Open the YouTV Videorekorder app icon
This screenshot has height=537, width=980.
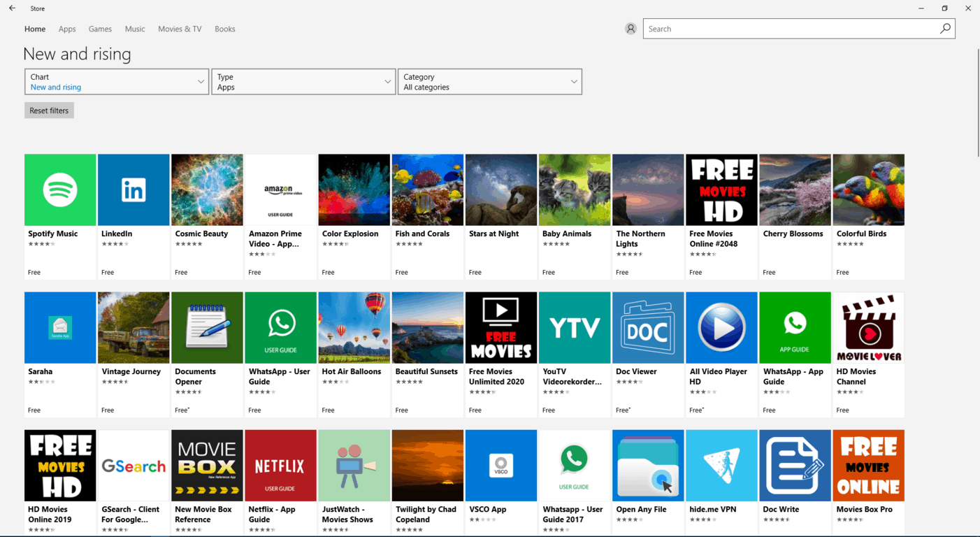[575, 328]
